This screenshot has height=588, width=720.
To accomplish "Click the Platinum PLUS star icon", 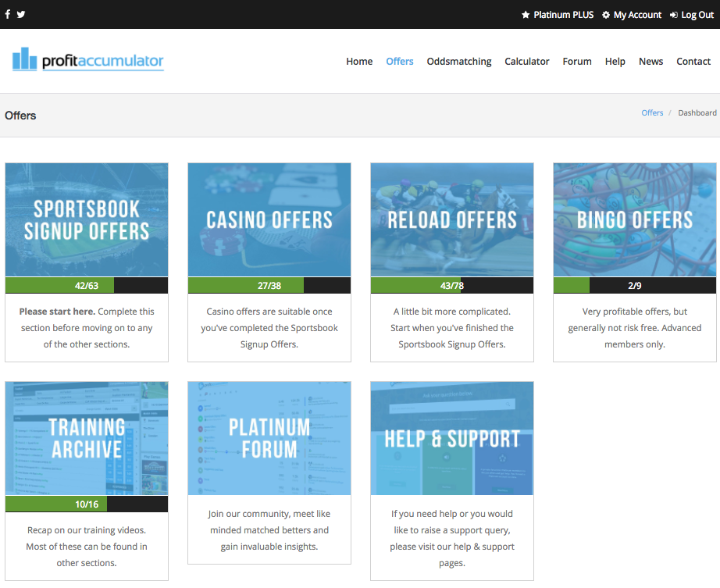I will [526, 15].
